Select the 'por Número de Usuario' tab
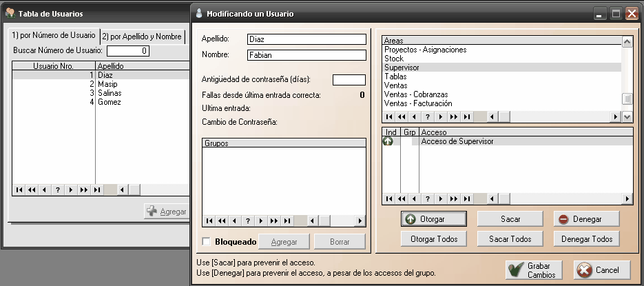This screenshot has width=644, height=286. click(54, 36)
